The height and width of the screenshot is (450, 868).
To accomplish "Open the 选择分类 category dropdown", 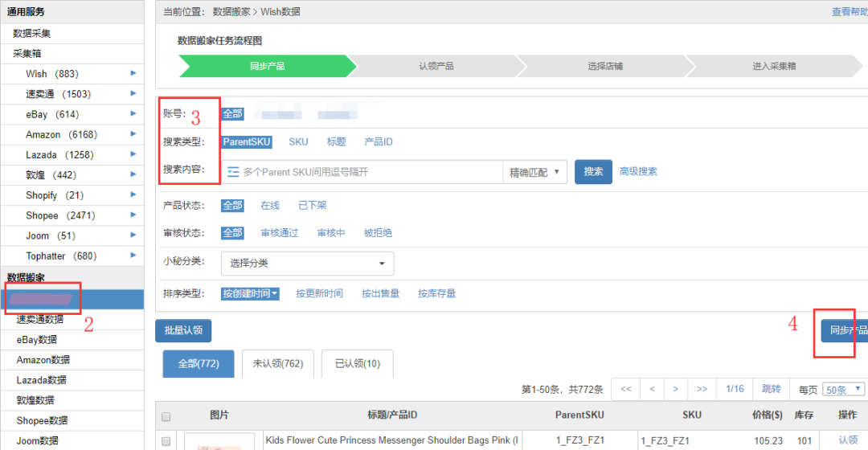I will click(307, 264).
